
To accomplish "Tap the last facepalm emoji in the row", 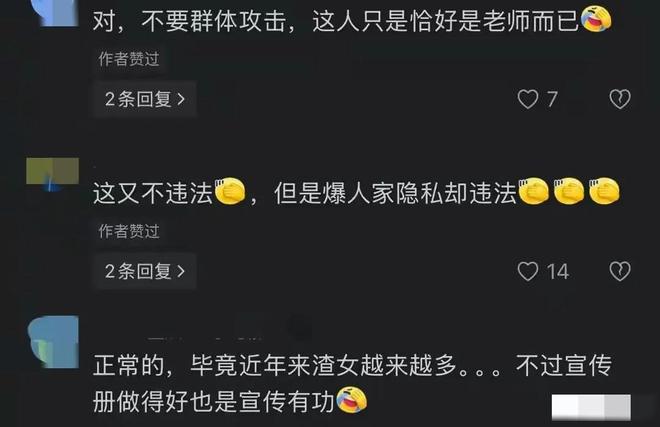I will tap(604, 192).
